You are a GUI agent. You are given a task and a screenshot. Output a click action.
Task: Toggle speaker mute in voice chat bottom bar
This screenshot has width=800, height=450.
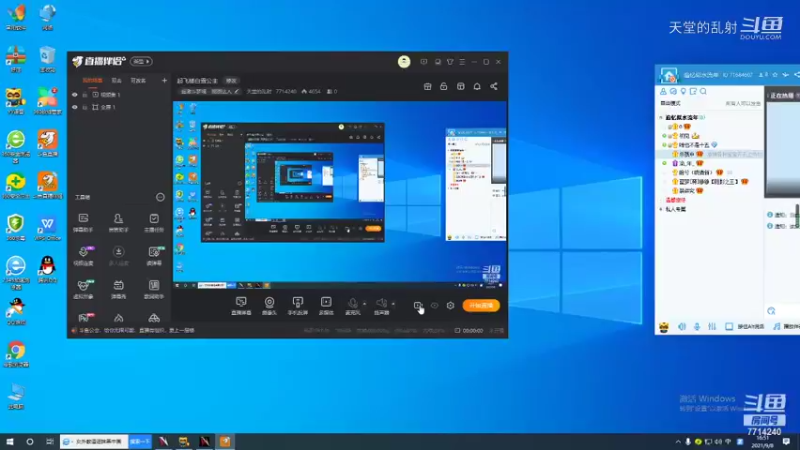point(682,327)
